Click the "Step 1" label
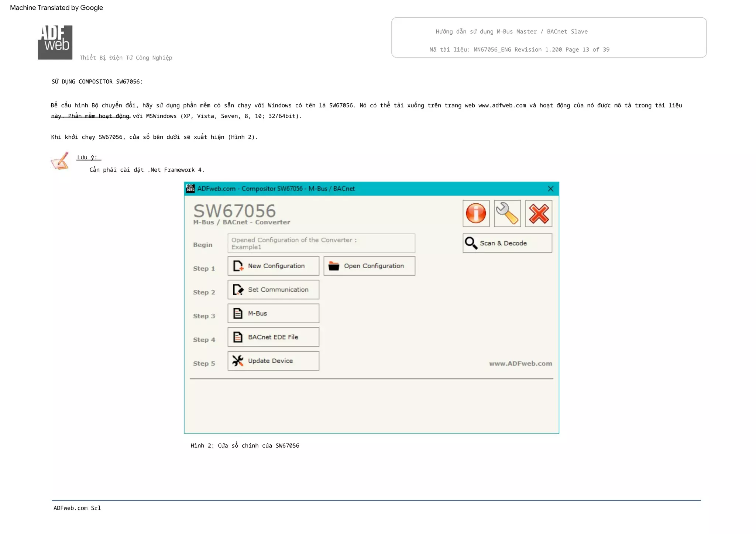756x534 pixels. pos(204,269)
